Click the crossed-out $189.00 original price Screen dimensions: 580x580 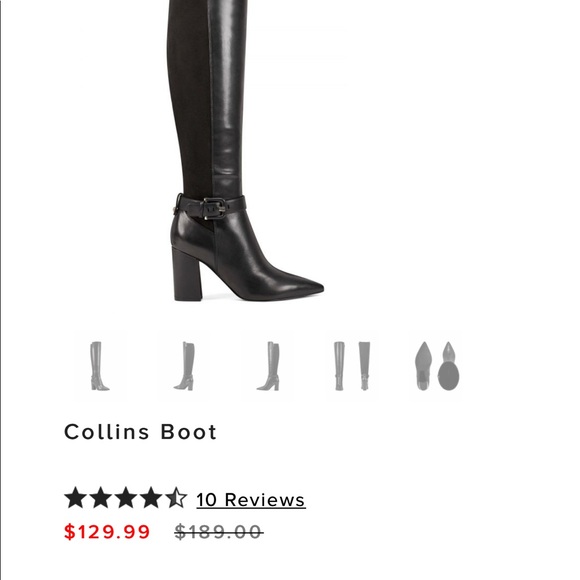219,532
